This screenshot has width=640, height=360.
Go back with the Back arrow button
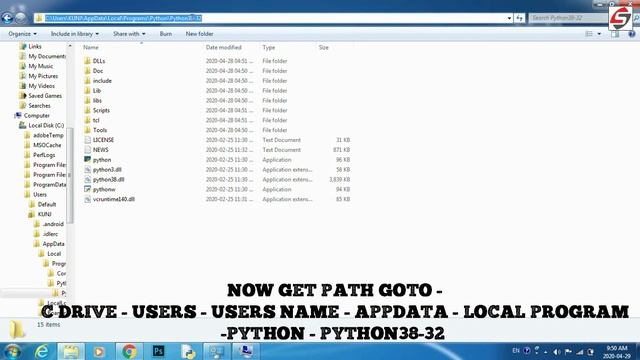7,18
